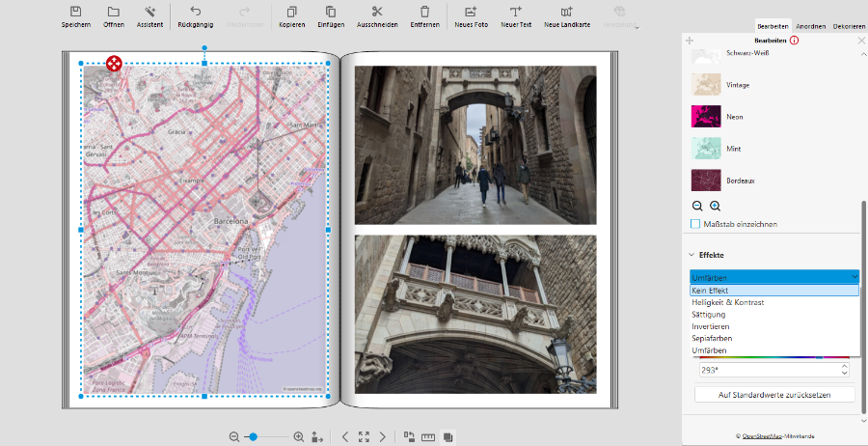
Task: Click Auf Standardwerte zurücksetzen button
Action: click(774, 395)
